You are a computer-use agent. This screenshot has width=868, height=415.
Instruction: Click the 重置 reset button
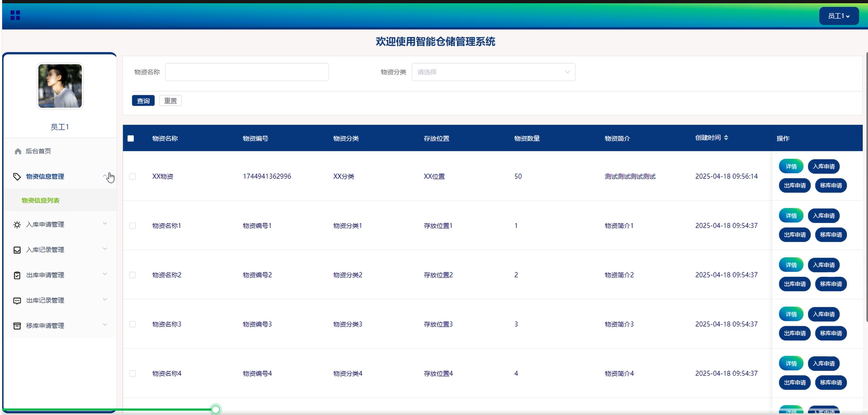[x=170, y=101]
